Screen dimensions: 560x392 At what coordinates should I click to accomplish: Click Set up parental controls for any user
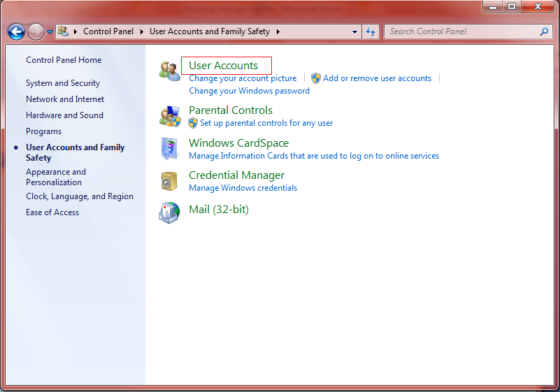coord(266,123)
